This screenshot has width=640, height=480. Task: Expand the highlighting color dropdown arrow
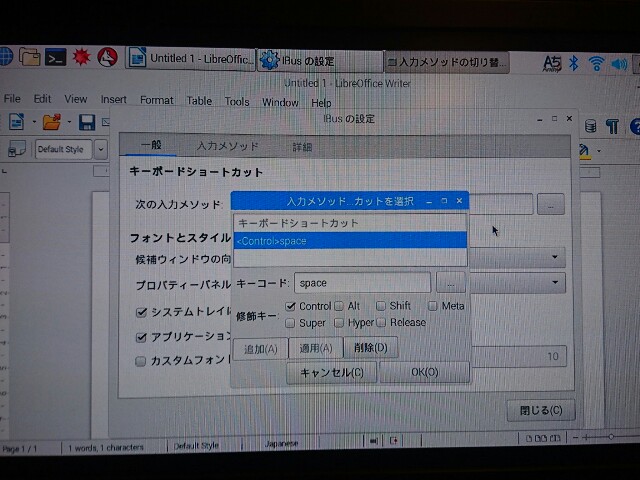[599, 151]
